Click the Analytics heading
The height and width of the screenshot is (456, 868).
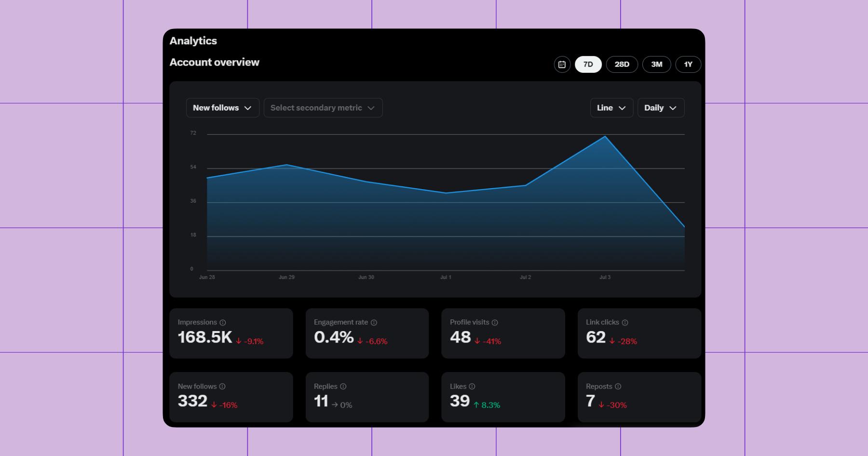193,41
